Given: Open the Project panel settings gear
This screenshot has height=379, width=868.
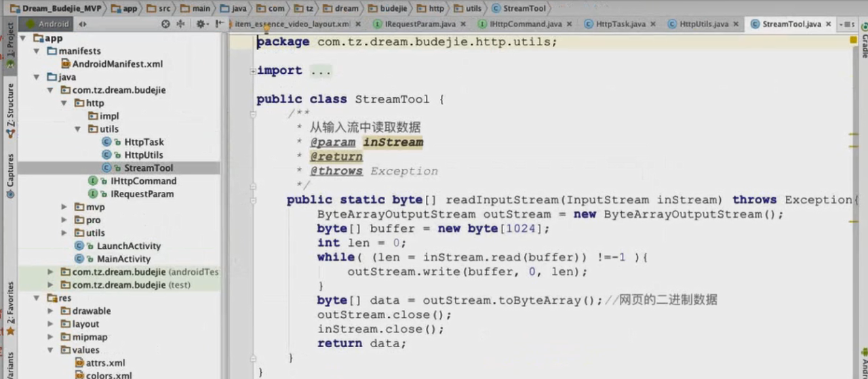Looking at the screenshot, I should point(201,24).
